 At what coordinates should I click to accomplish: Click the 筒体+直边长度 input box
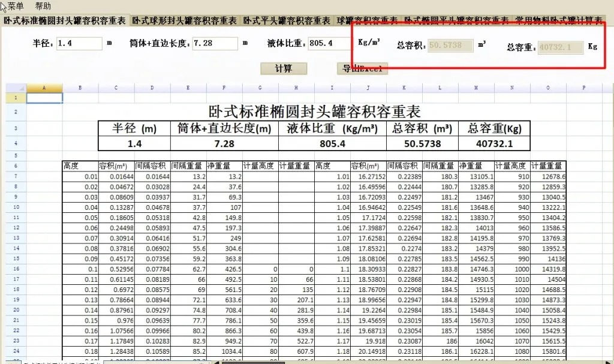click(215, 44)
